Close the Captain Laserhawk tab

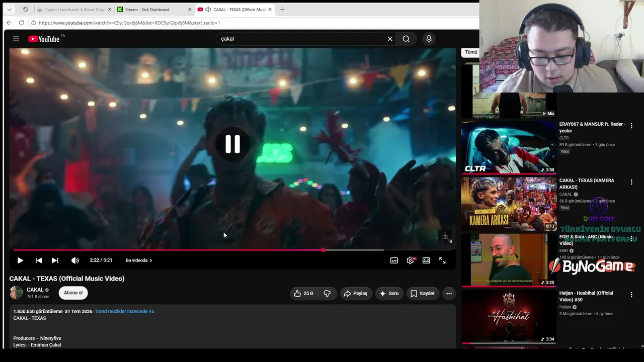[x=109, y=10]
